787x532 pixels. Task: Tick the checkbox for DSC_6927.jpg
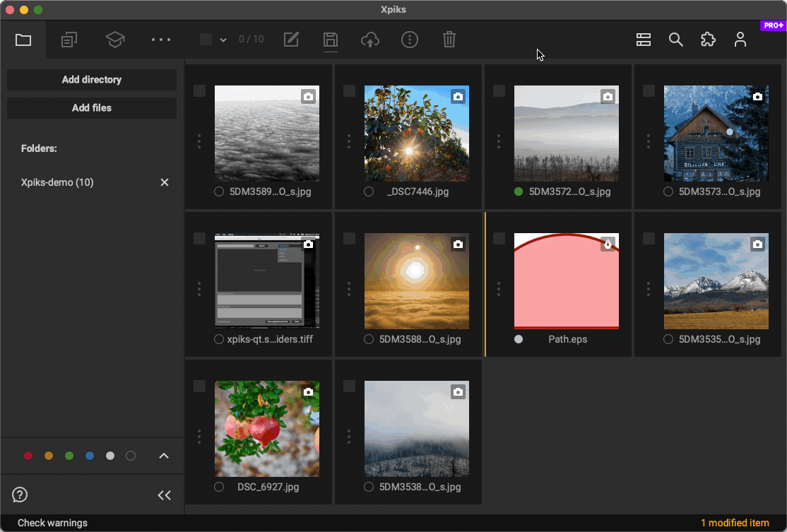[x=199, y=386]
